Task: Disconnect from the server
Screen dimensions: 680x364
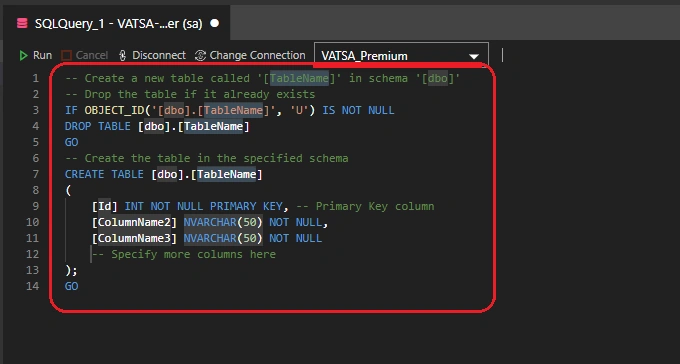Action: point(152,56)
